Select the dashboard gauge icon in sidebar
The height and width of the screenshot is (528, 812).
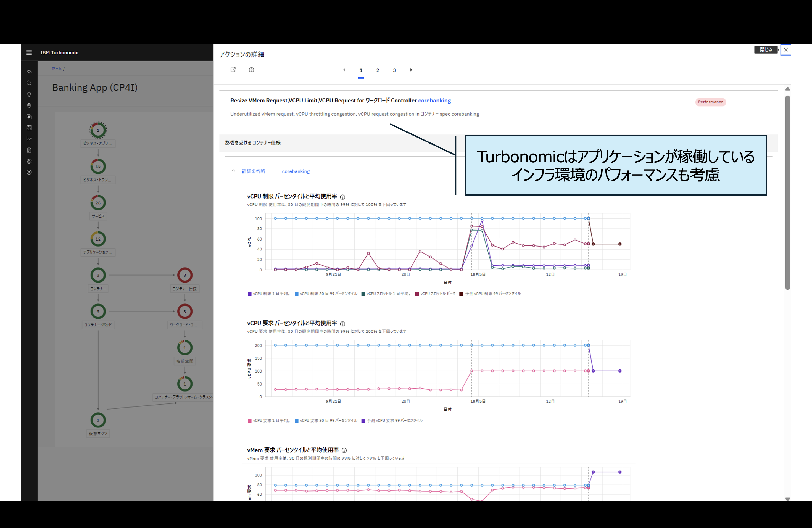point(29,71)
